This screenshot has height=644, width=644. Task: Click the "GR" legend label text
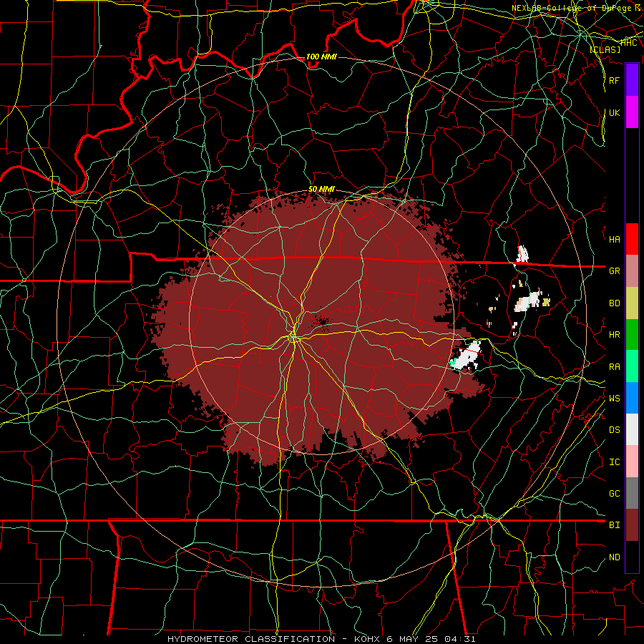(x=614, y=271)
